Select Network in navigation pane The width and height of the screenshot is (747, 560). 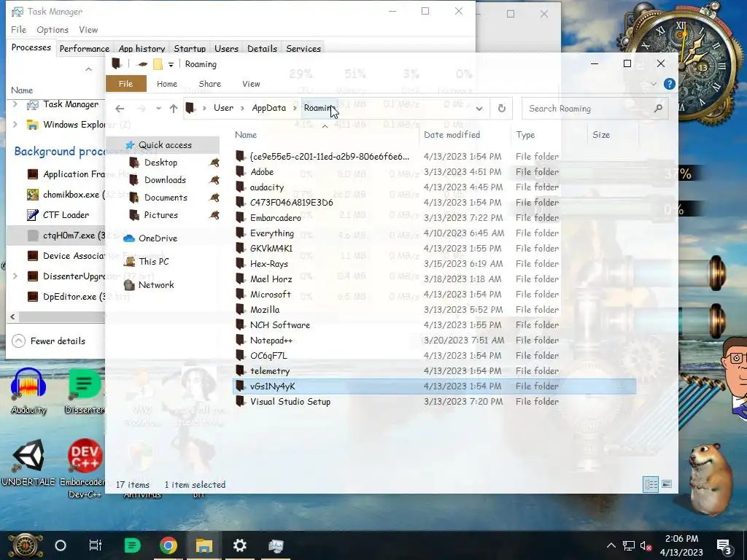pos(156,285)
